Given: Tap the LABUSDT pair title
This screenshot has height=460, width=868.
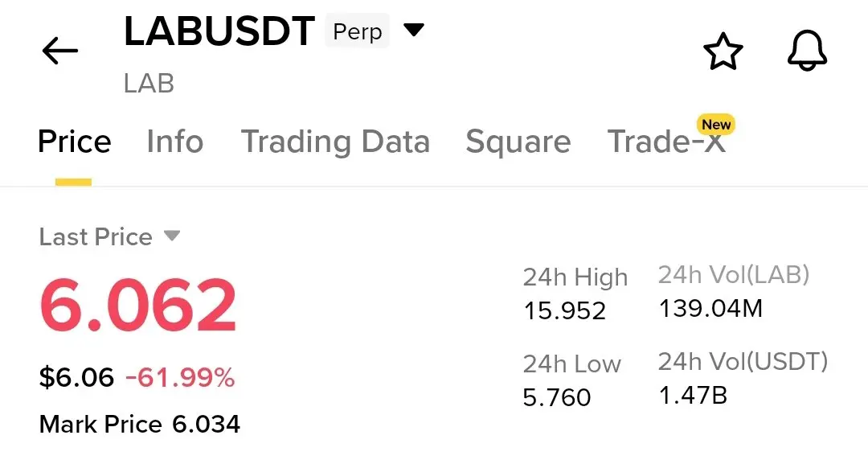Looking at the screenshot, I should [219, 31].
